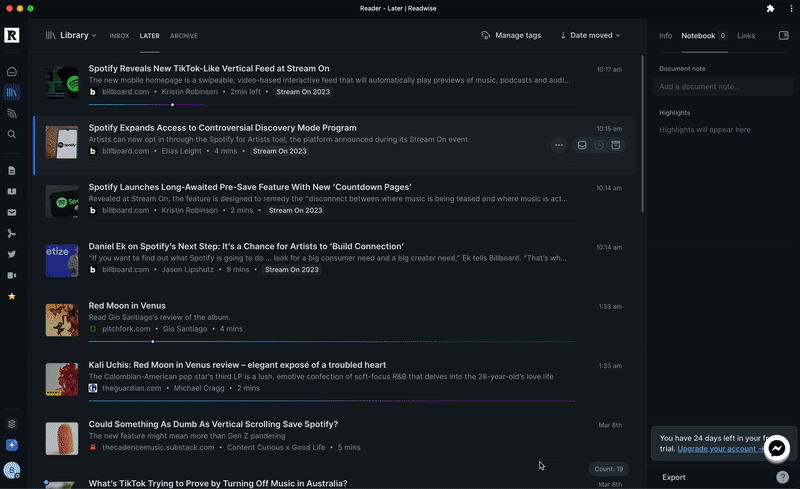The width and height of the screenshot is (800, 489).
Task: Archive the Discovery Mode article
Action: (616, 145)
